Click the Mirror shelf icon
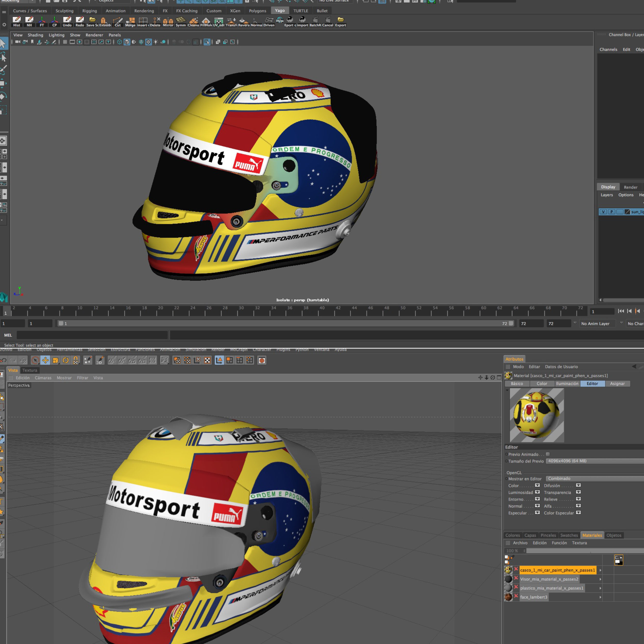 [x=168, y=22]
